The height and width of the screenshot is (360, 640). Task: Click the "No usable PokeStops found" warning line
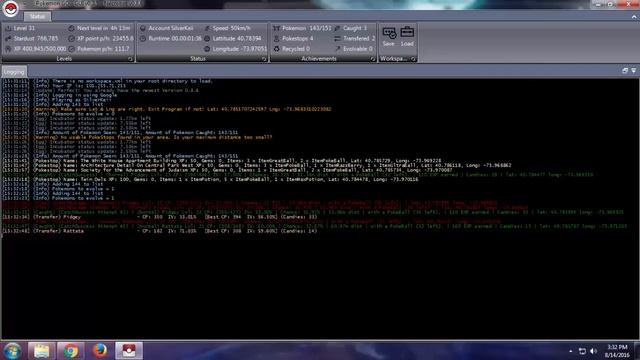137,138
